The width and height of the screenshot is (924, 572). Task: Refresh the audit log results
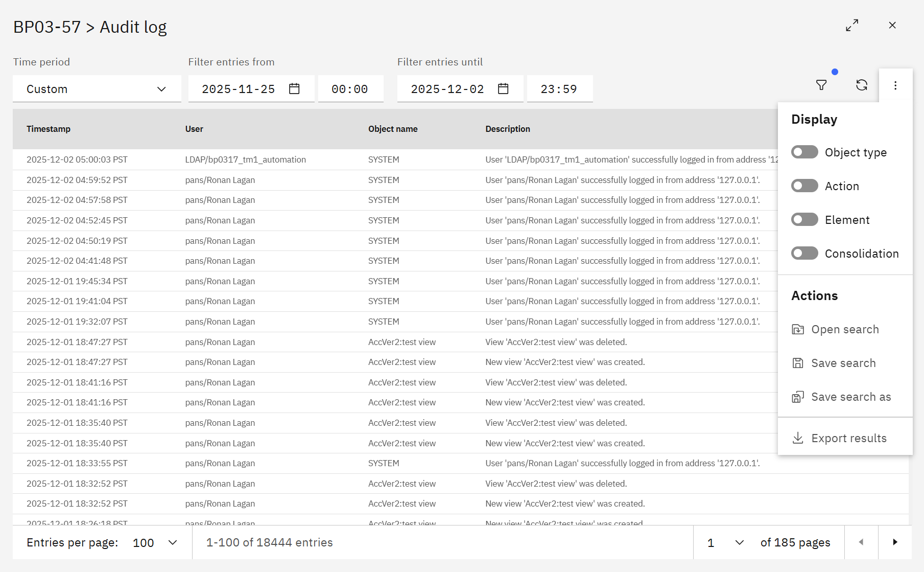(862, 85)
